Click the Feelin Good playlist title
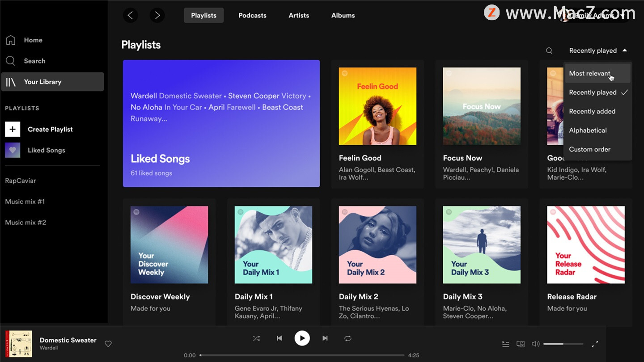644x362 pixels. pos(360,158)
